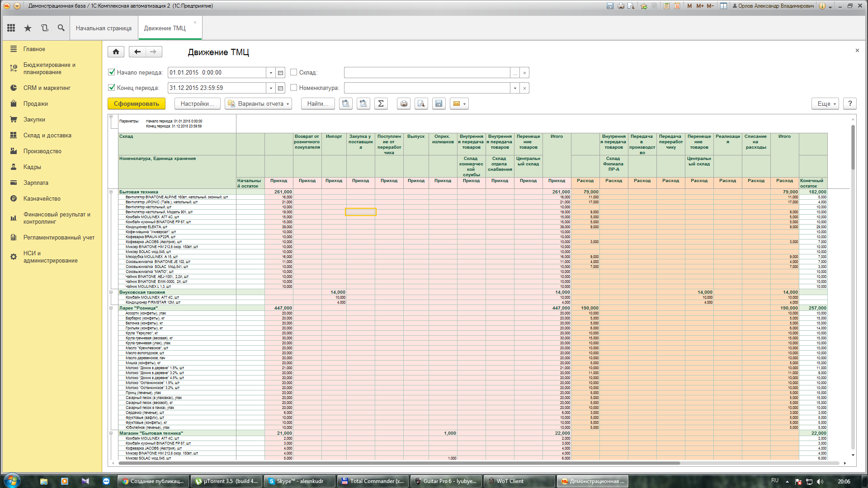
Task: Open Казначейство section in sidebar
Action: point(42,199)
